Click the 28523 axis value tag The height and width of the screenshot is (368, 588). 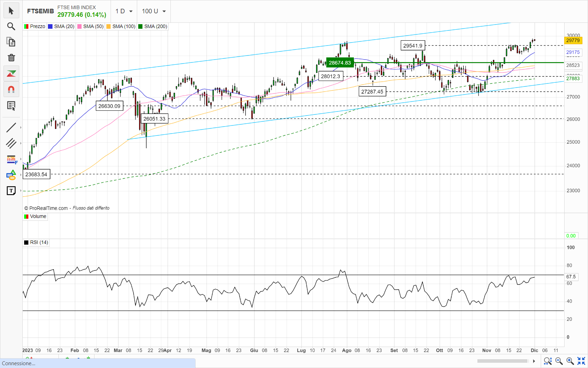pyautogui.click(x=573, y=65)
